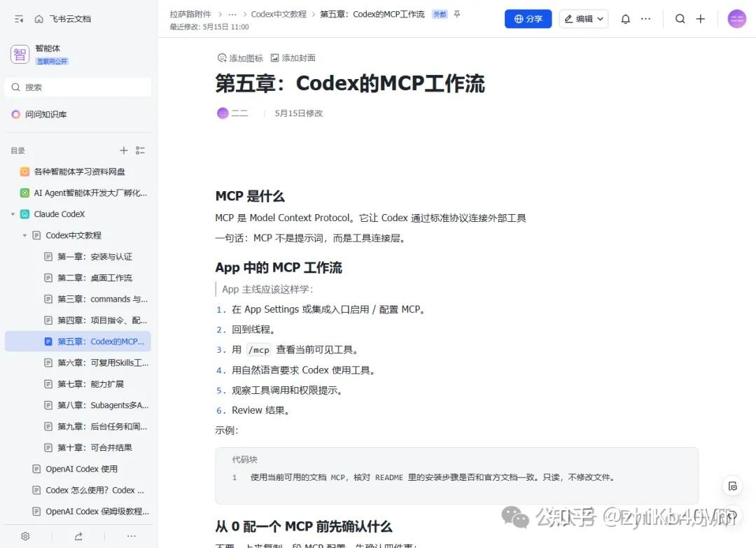Image resolution: width=756 pixels, height=548 pixels.
Task: Click 拉萨路附件 breadcrumb
Action: (190, 14)
